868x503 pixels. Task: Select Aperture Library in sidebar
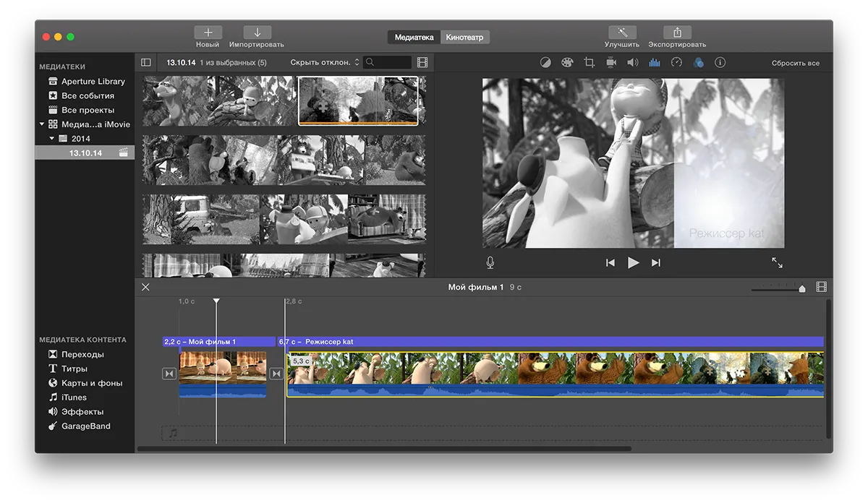[85, 81]
